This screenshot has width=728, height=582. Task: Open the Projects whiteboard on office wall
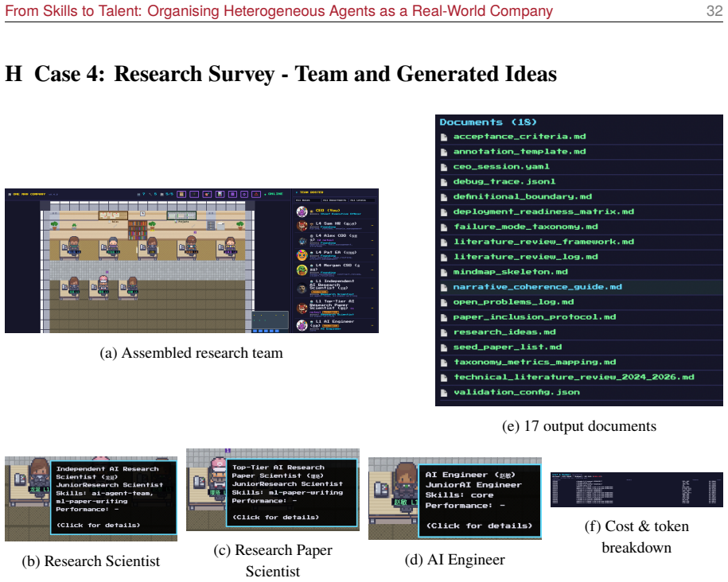[181, 215]
